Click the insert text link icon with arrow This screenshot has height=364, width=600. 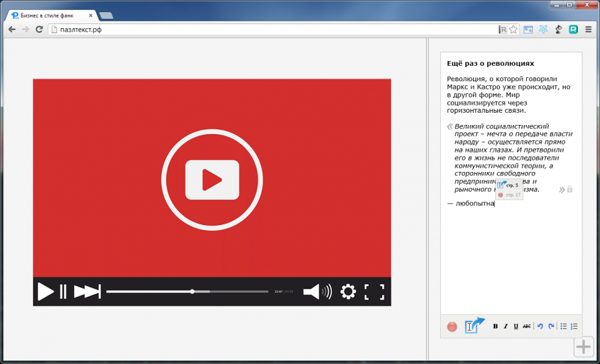(474, 326)
